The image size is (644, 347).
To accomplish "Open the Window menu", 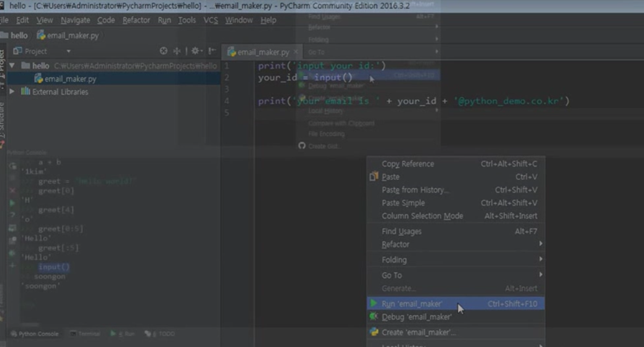I will (x=239, y=20).
